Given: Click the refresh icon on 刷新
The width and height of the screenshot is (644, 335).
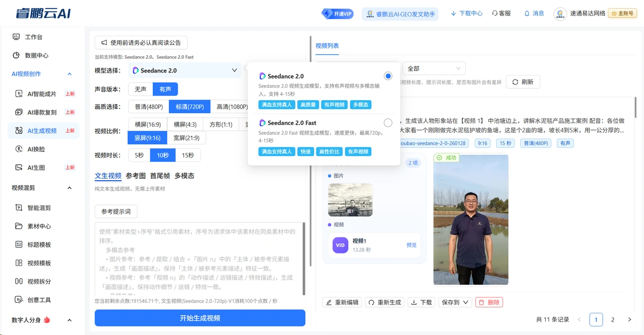Looking at the screenshot, I should 515,82.
